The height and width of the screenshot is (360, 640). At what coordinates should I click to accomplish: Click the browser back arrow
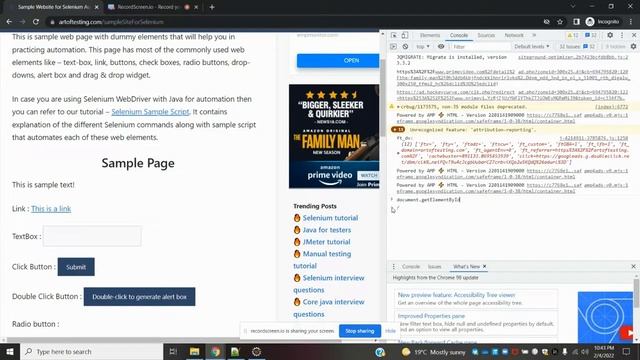(x=9, y=22)
